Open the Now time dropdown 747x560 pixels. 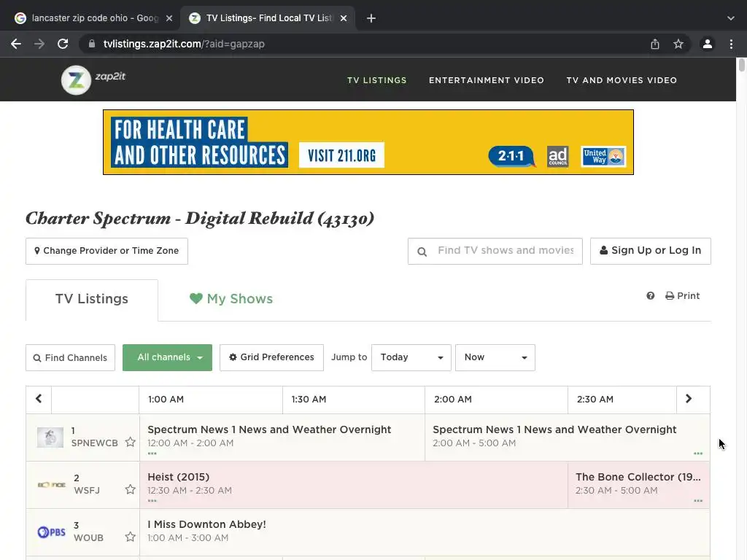click(495, 357)
